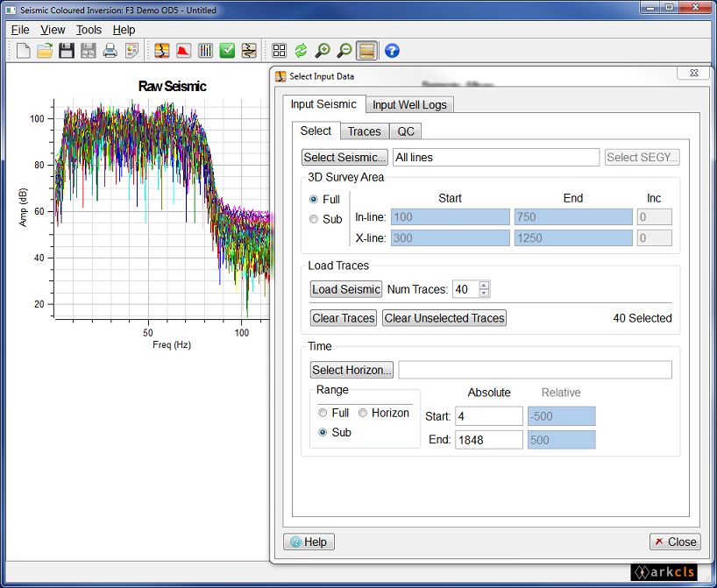The image size is (717, 588).
Task: Open the select input data seismic icon
Action: [162, 51]
